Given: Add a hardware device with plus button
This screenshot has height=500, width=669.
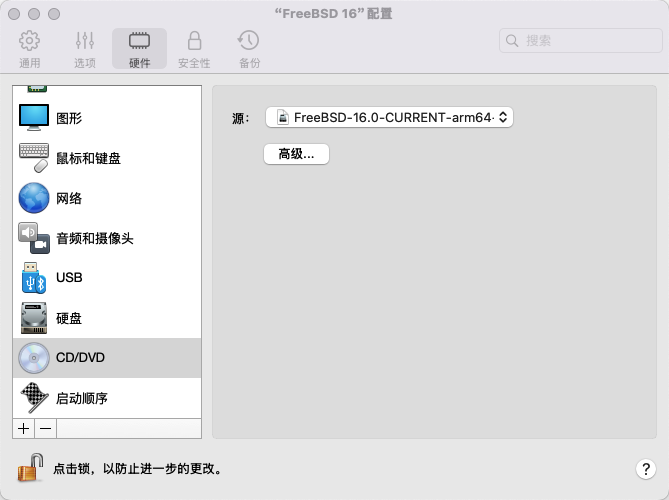Looking at the screenshot, I should coord(24,428).
